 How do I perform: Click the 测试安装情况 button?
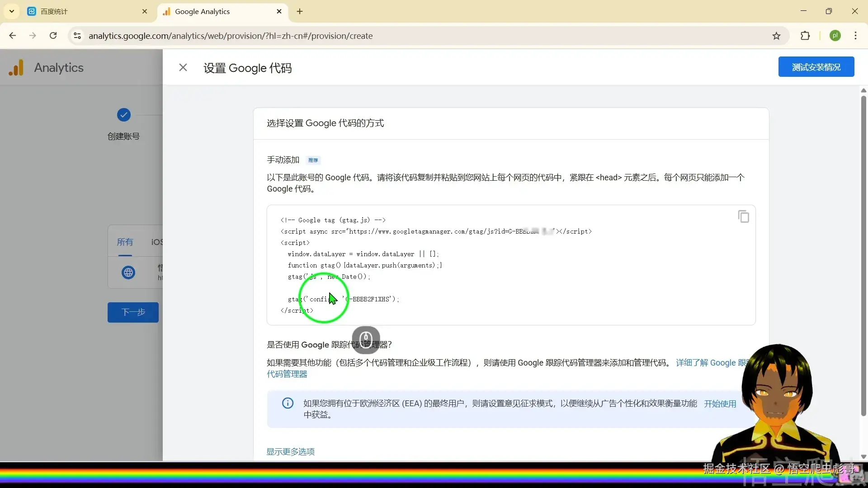pyautogui.click(x=816, y=66)
